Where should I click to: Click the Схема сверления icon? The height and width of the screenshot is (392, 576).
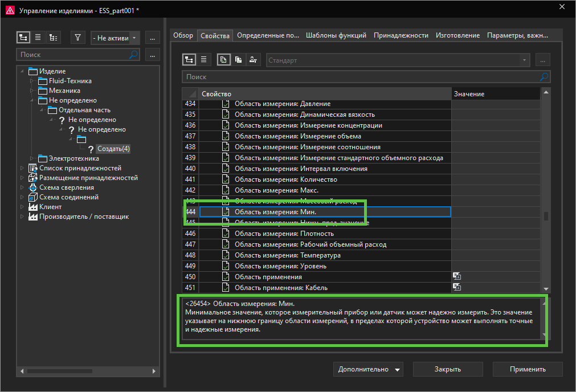pos(32,187)
